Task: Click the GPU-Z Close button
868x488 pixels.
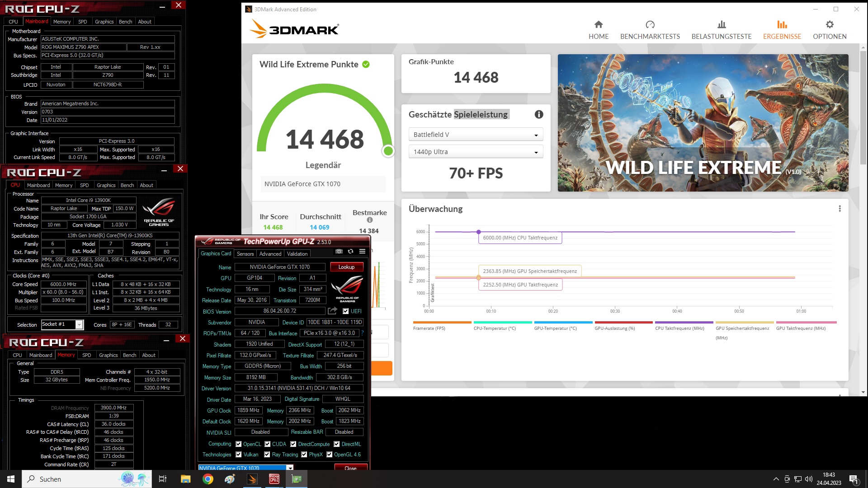Action: [x=350, y=468]
